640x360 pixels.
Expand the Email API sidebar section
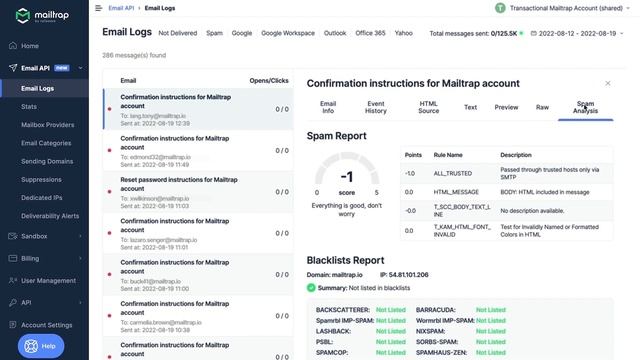click(80, 68)
